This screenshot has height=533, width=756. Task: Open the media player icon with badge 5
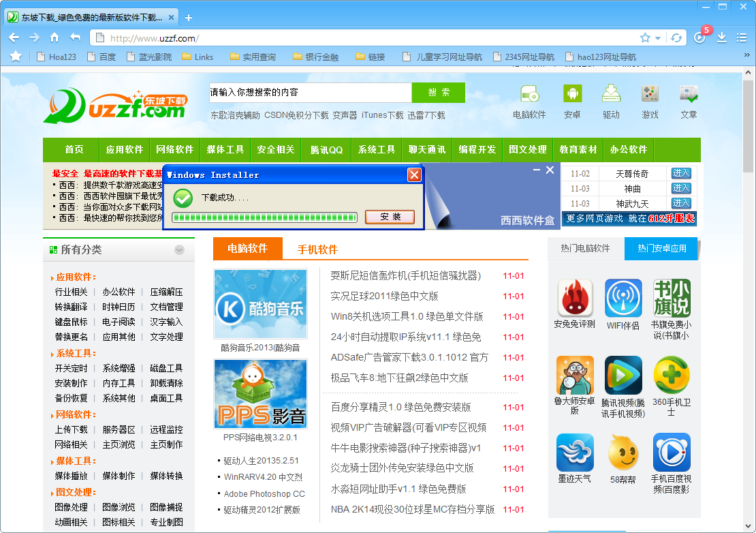(x=700, y=37)
